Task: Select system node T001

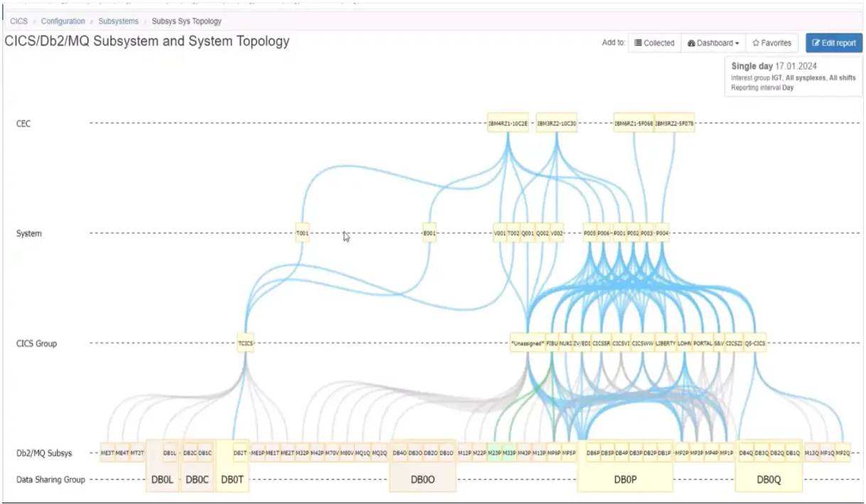Action: click(x=302, y=233)
